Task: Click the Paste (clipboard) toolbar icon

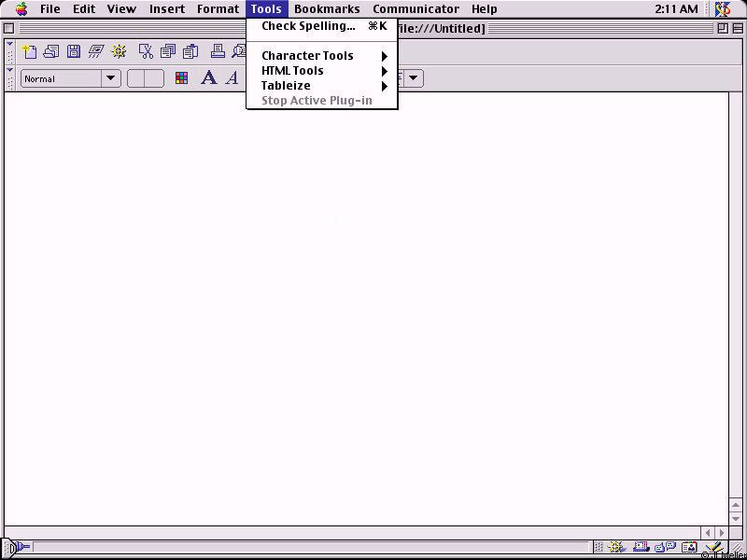Action: (x=190, y=52)
